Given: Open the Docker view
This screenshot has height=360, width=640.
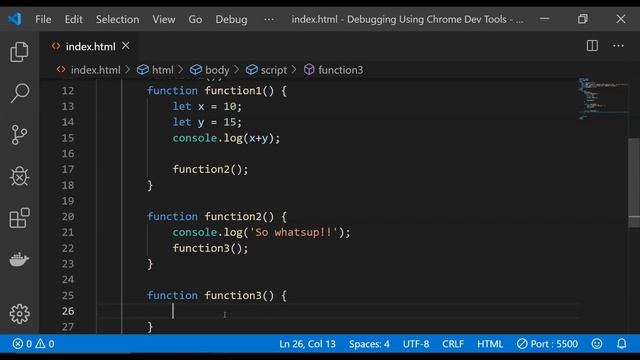Looking at the screenshot, I should [19, 260].
